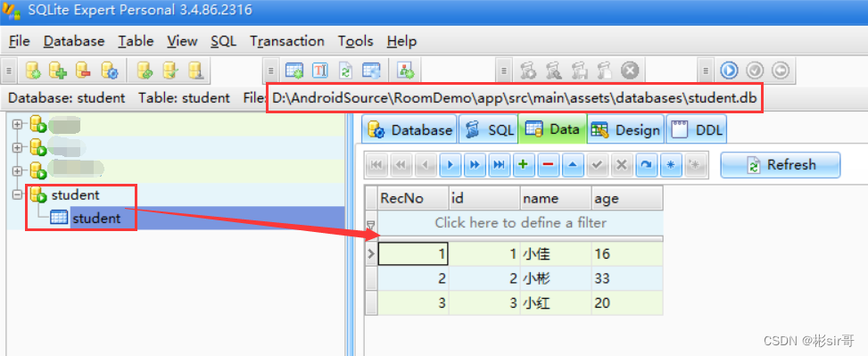Select the Data tab
This screenshot has height=356, width=868.
(552, 129)
